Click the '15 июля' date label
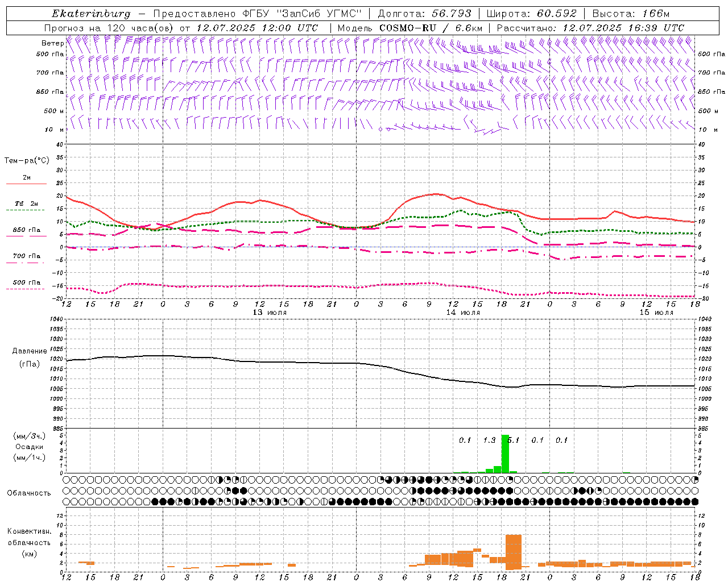 [x=656, y=313]
